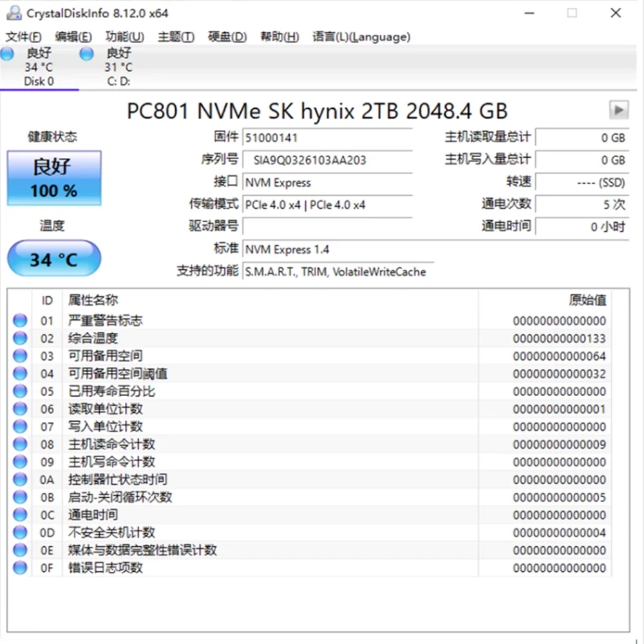Click the blue health circle above C: D:

[86, 54]
